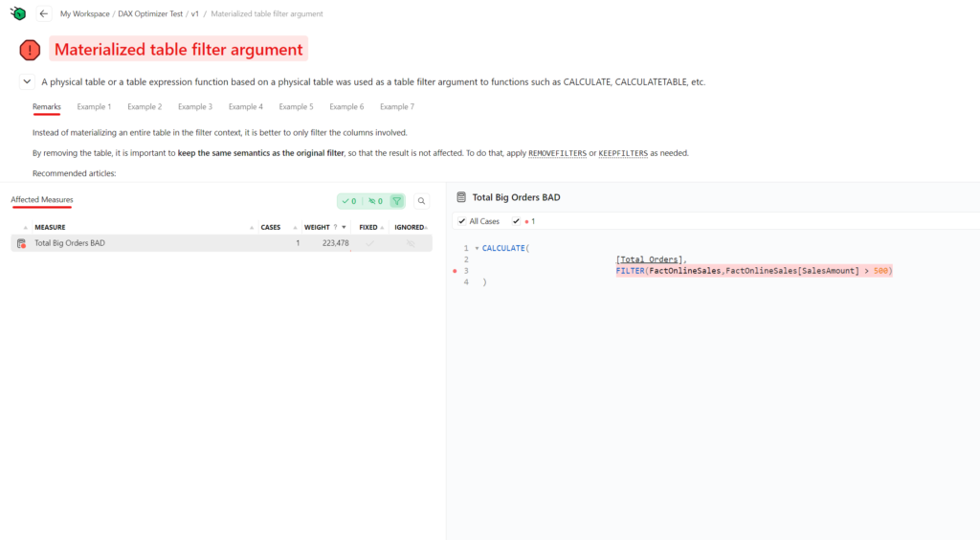Go back with the left arrow button
This screenshot has height=540, width=980.
(44, 13)
